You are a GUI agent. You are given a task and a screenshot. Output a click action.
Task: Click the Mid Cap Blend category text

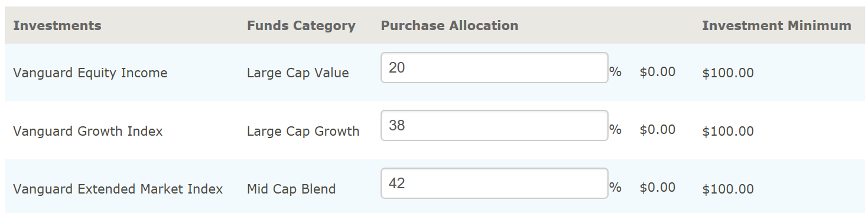pos(291,189)
